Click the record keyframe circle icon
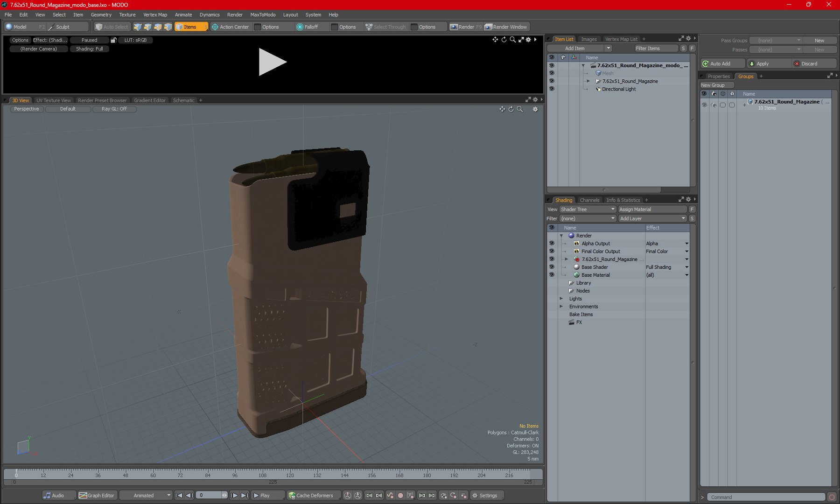The image size is (840, 504). (x=400, y=496)
